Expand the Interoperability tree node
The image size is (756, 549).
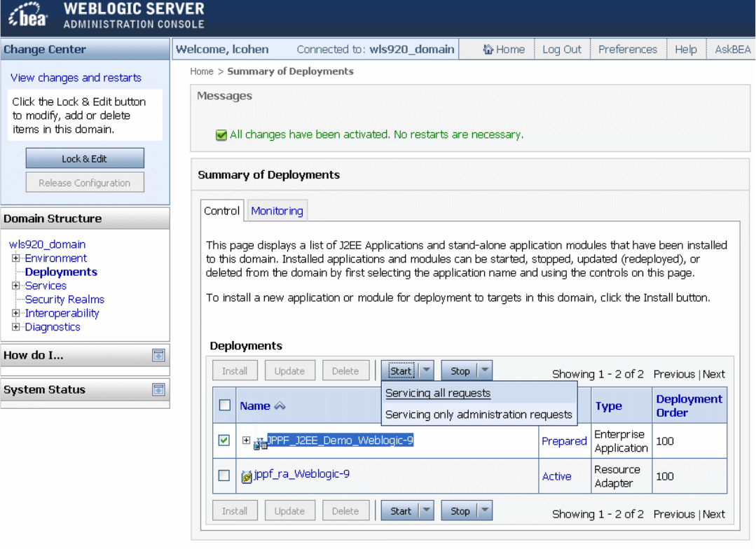click(16, 313)
